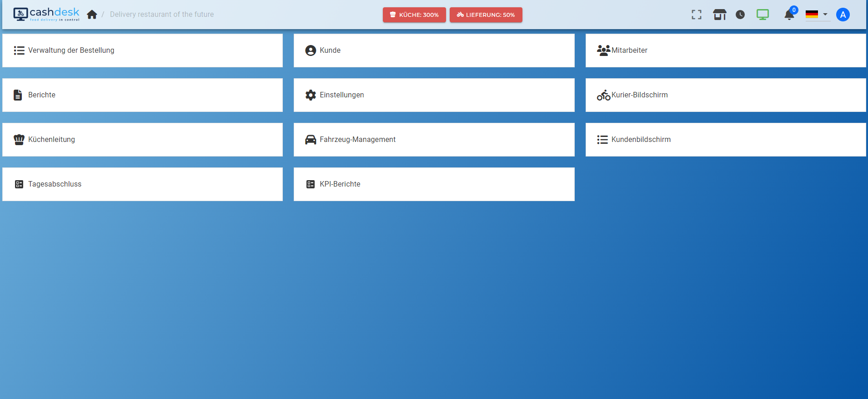Click the clock icon in header
Image resolution: width=868 pixels, height=399 pixels.
tap(740, 15)
